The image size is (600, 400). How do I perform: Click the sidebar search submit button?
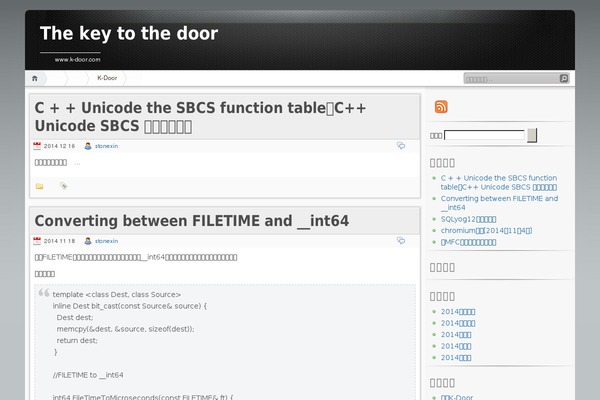[532, 135]
